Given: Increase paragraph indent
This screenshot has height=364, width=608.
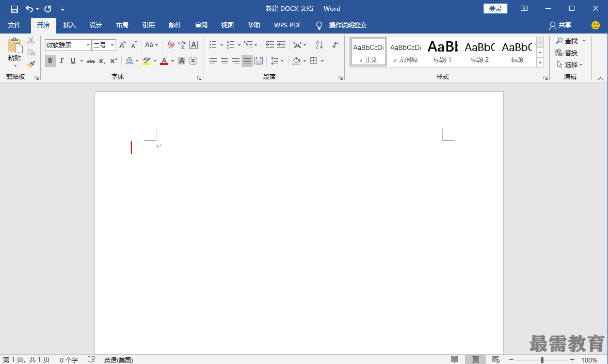Looking at the screenshot, I should coord(281,45).
